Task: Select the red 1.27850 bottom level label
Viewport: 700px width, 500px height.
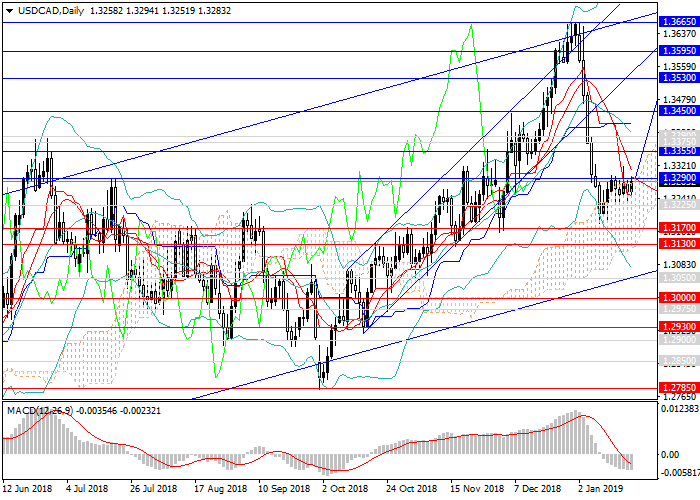Action: tap(677, 388)
